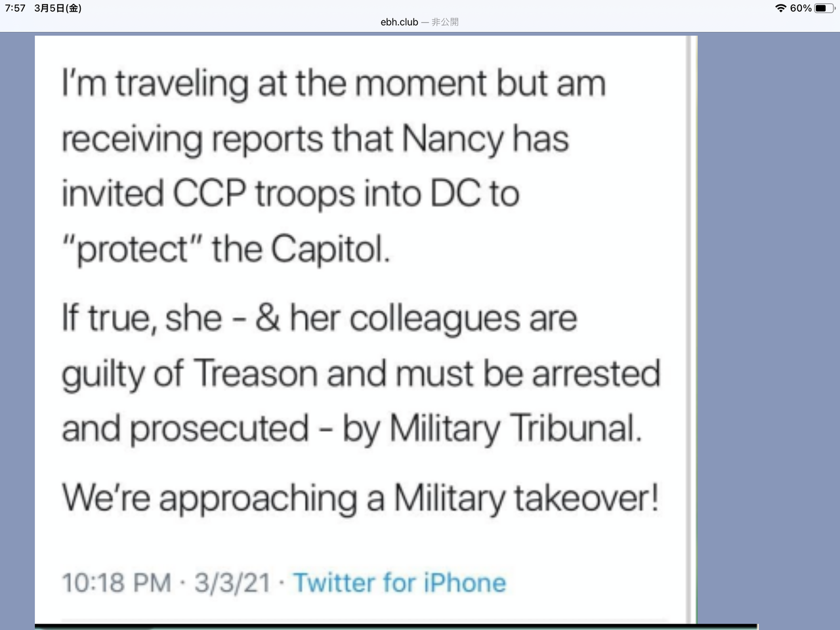The height and width of the screenshot is (630, 840).
Task: Click the 3/3/21 tweet date
Action: [x=232, y=583]
